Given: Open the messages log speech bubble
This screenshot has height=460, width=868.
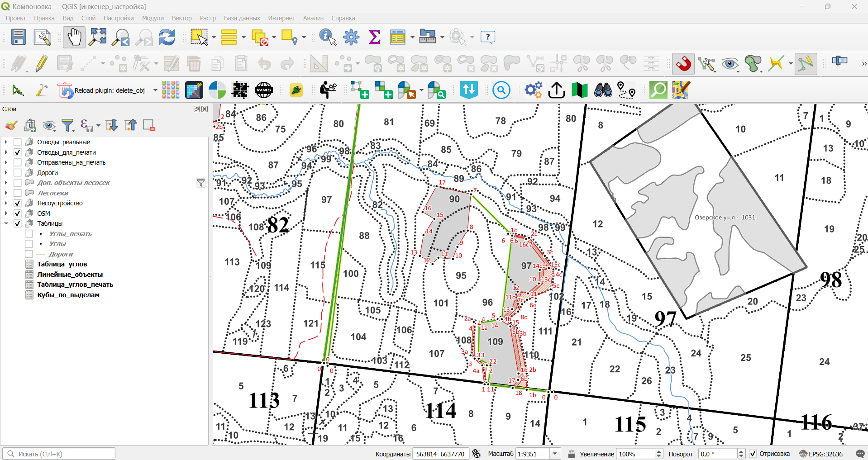Looking at the screenshot, I should click(x=860, y=454).
